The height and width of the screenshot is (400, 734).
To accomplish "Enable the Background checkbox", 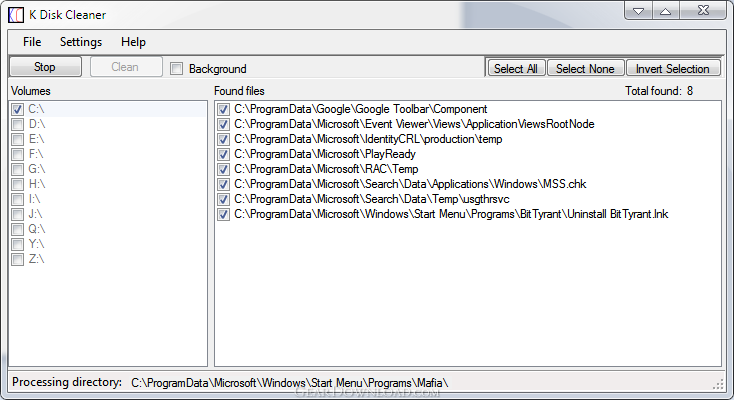I will tap(176, 69).
